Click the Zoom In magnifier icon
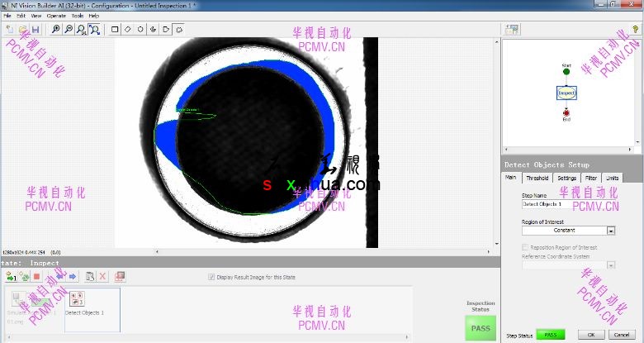This screenshot has height=343, width=644. (x=56, y=30)
